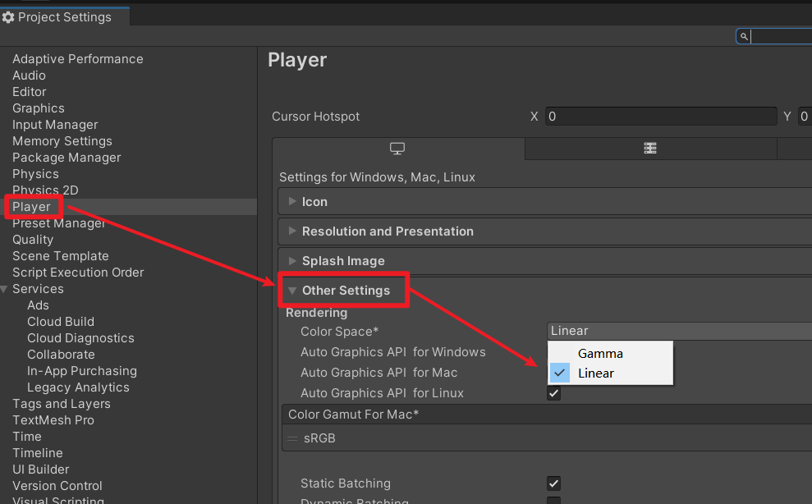Open the Color Space dropdown

click(678, 331)
